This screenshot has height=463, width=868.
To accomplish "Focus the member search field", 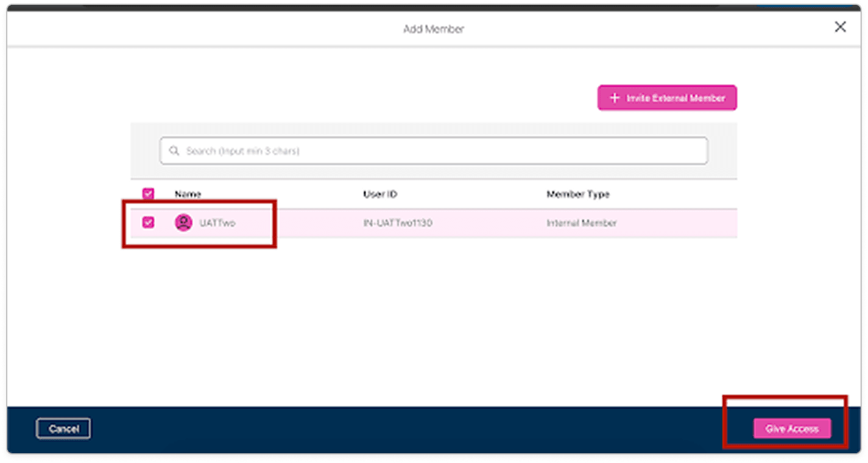I will pos(434,150).
